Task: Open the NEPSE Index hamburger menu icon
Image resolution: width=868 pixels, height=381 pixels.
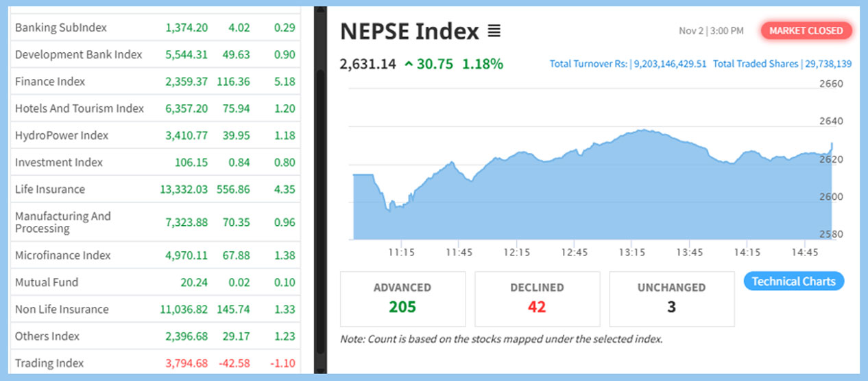Action: (x=494, y=31)
